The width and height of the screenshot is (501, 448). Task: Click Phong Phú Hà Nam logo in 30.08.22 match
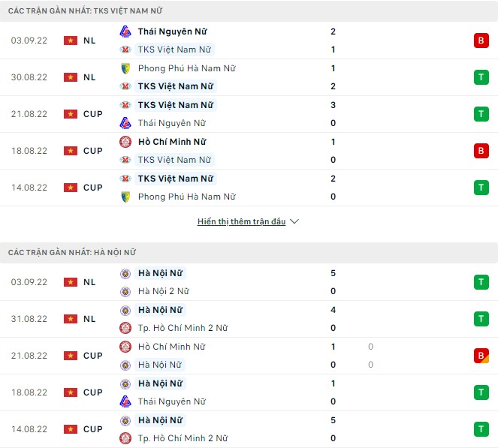[125, 68]
